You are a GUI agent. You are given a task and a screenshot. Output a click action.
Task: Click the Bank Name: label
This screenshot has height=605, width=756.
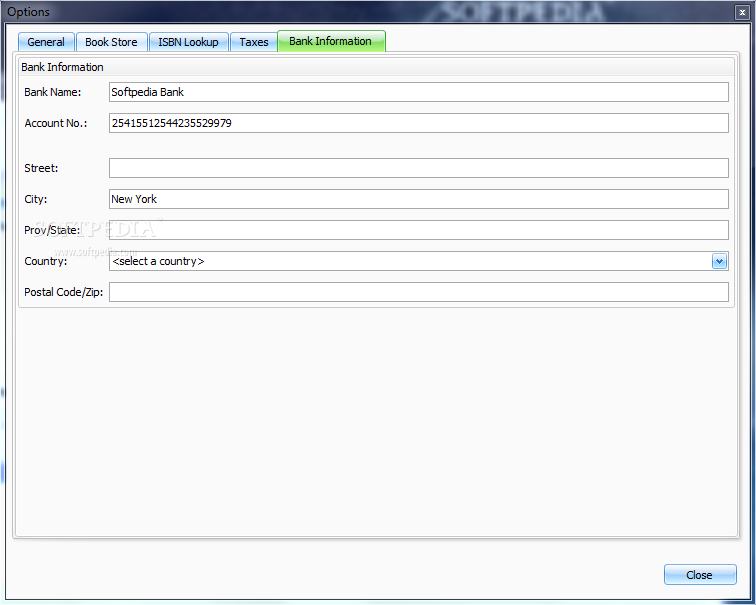coord(53,92)
